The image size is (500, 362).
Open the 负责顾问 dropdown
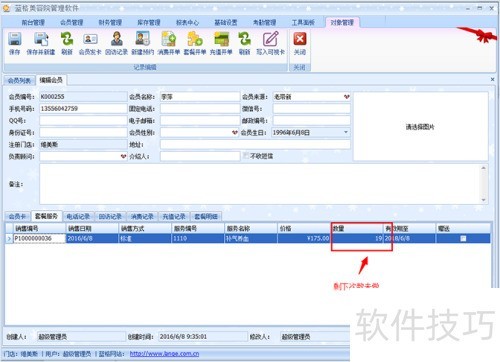(123, 156)
